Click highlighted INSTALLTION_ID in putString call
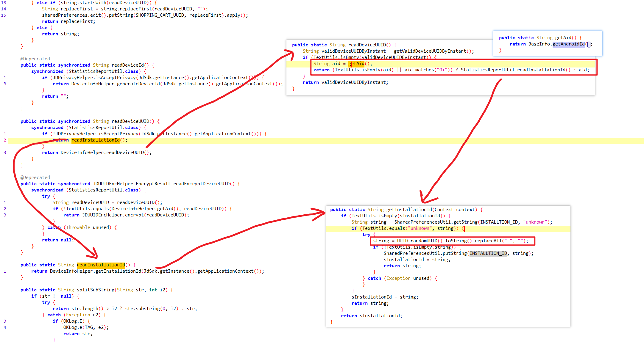 (488, 253)
